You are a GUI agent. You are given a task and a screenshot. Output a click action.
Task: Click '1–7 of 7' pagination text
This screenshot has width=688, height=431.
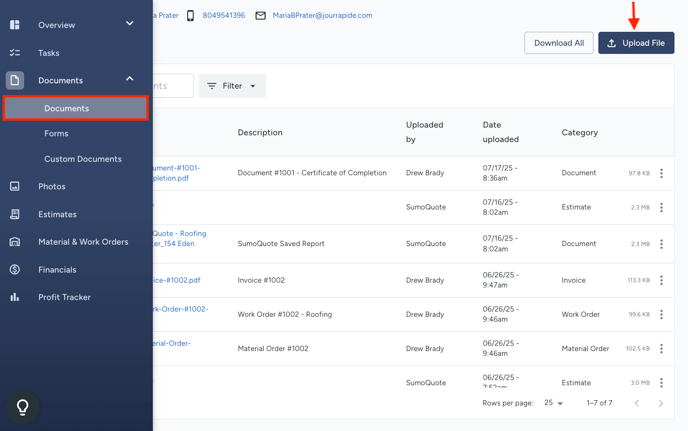coord(599,403)
